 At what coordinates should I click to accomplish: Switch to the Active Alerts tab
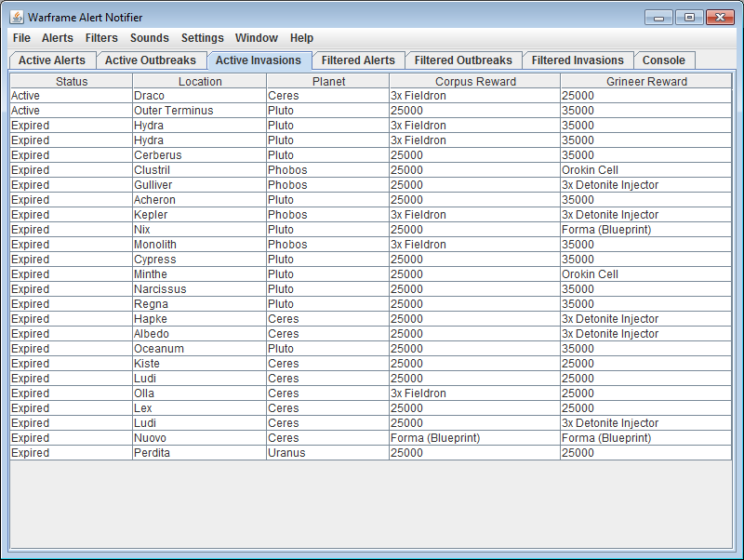[x=52, y=60]
